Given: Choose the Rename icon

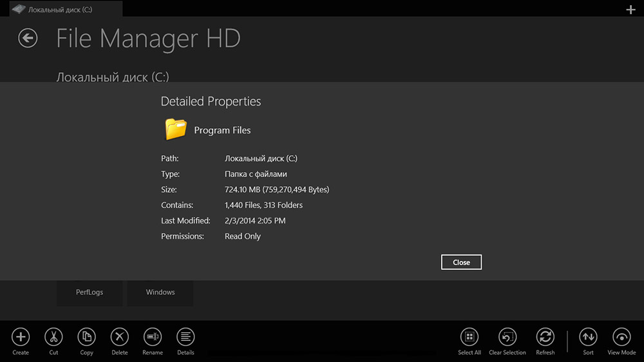Looking at the screenshot, I should [153, 337].
